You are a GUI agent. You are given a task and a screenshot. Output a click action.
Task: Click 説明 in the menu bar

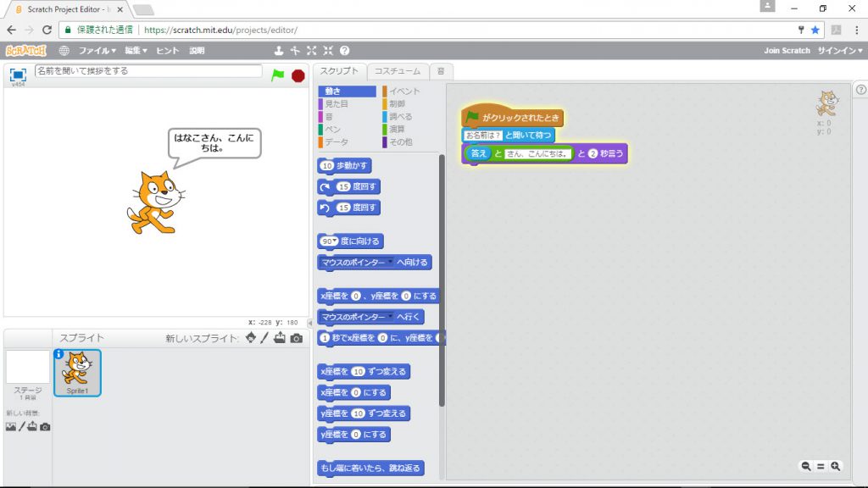click(x=197, y=50)
